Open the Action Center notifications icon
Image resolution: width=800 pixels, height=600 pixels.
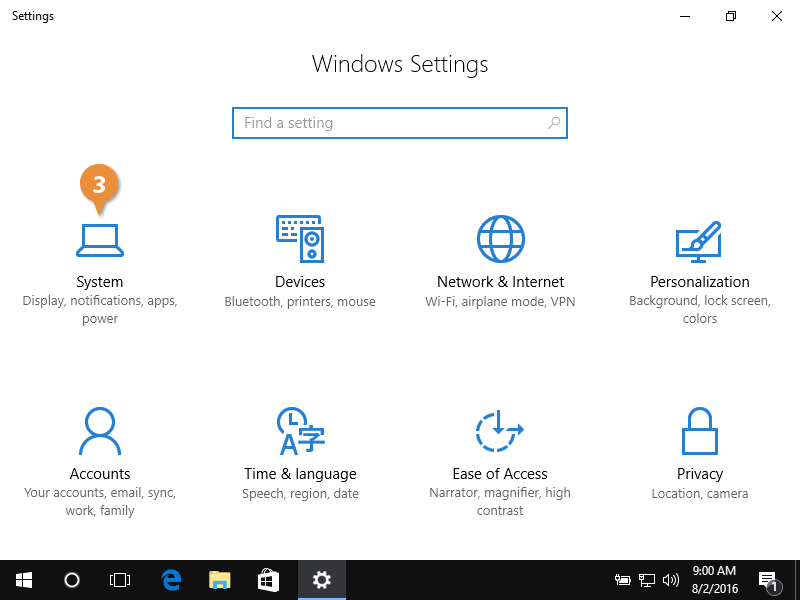pos(769,580)
